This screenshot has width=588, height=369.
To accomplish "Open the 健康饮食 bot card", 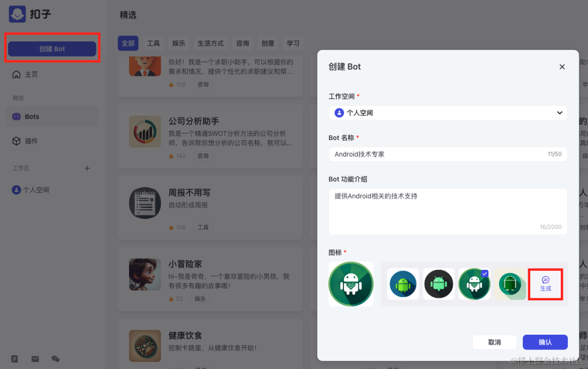I will (x=210, y=343).
